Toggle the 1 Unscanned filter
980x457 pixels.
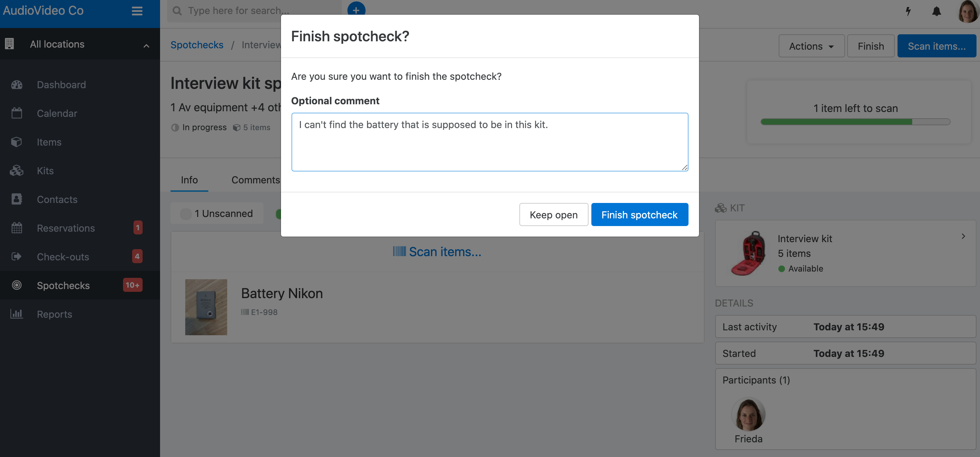click(x=217, y=214)
